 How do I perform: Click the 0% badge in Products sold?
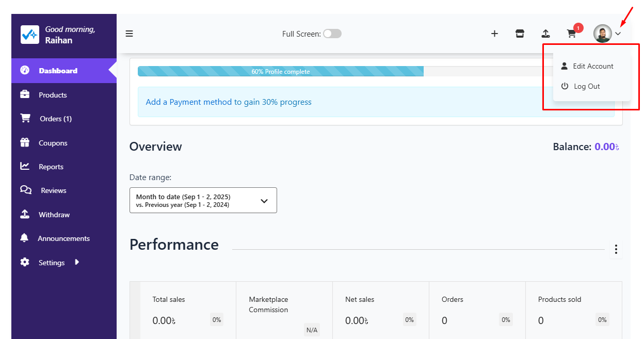[602, 320]
